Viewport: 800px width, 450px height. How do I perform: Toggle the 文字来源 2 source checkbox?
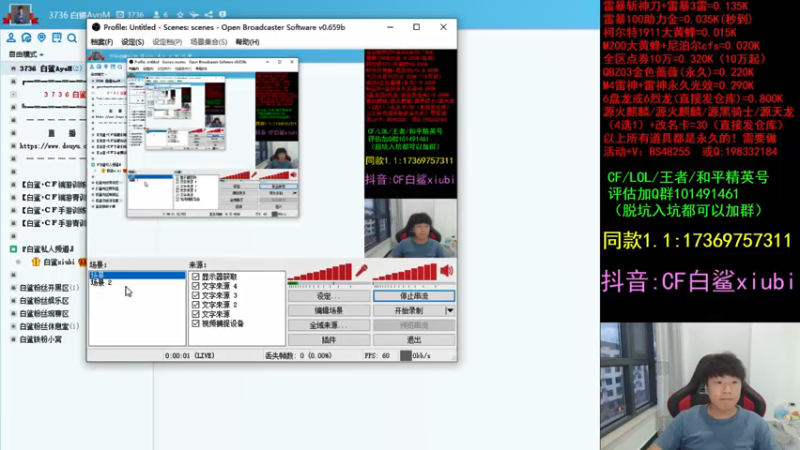pos(195,305)
